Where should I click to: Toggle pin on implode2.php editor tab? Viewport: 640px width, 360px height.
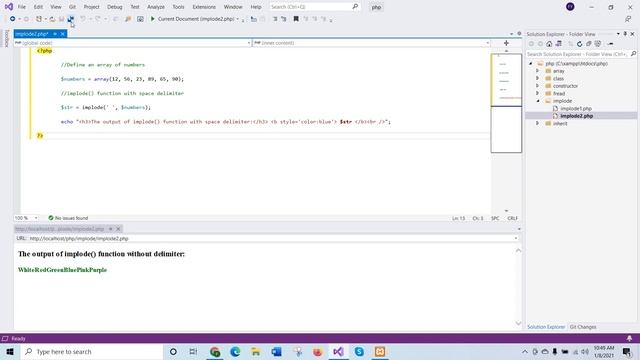tap(55, 34)
